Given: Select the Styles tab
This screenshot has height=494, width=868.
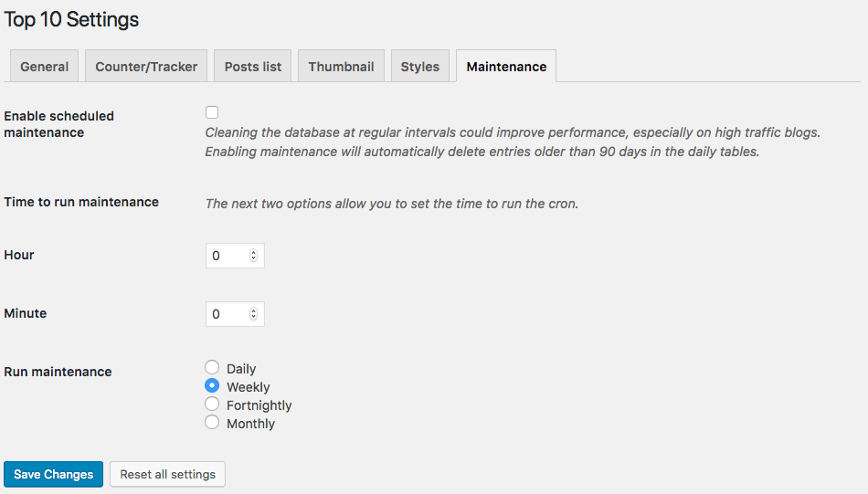Looking at the screenshot, I should click(x=420, y=67).
